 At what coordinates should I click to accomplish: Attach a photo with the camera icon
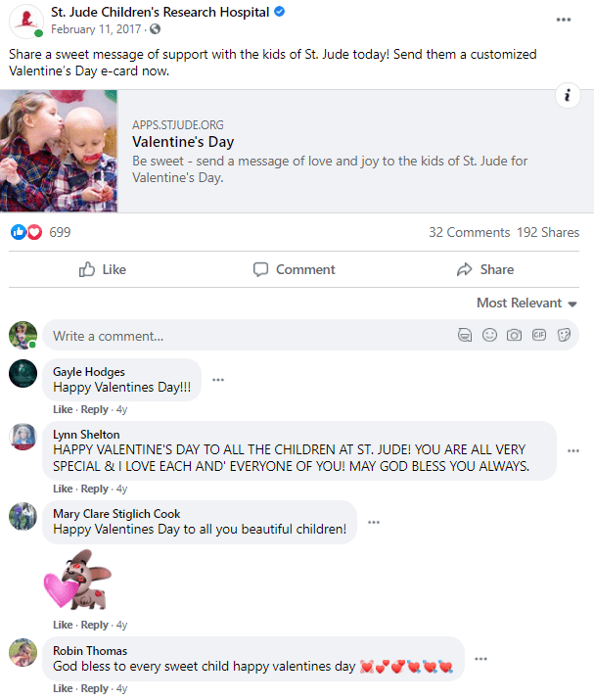[x=514, y=335]
